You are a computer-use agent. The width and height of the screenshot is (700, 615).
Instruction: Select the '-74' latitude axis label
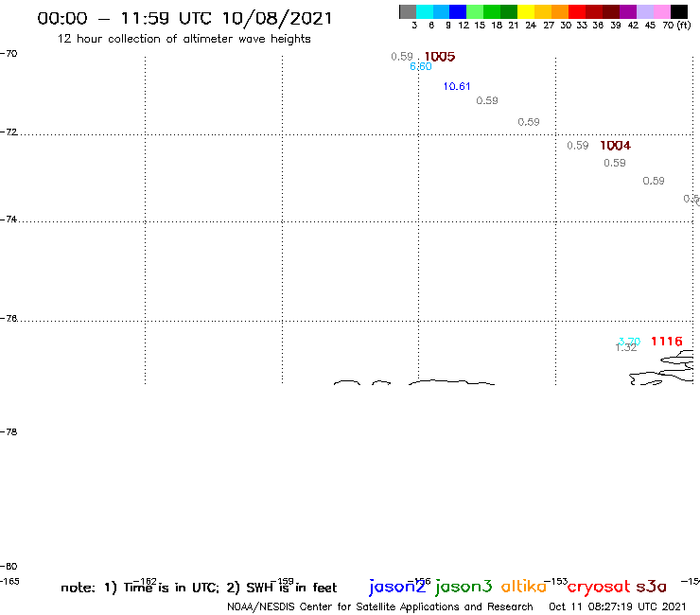[9, 220]
